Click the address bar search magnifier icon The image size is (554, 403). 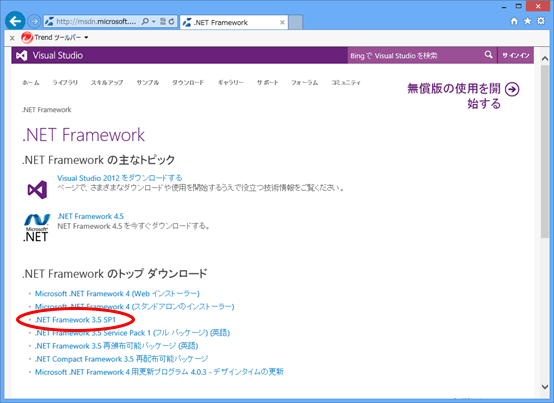click(x=145, y=22)
